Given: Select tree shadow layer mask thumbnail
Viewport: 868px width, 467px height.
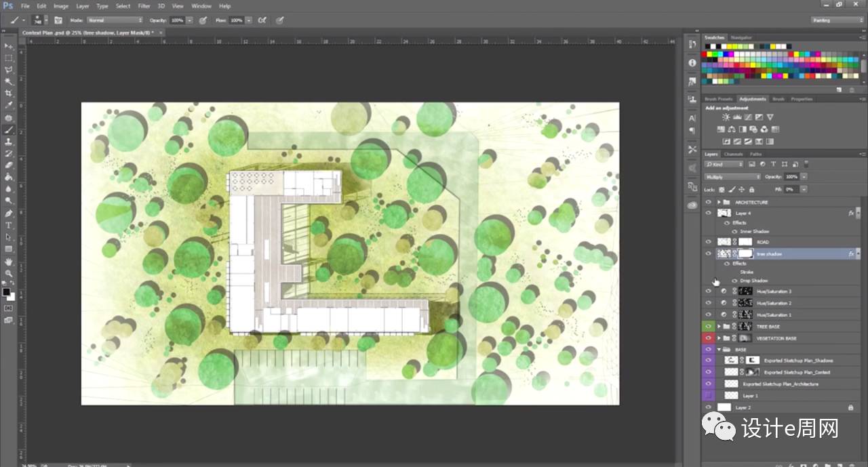Looking at the screenshot, I should coord(745,253).
